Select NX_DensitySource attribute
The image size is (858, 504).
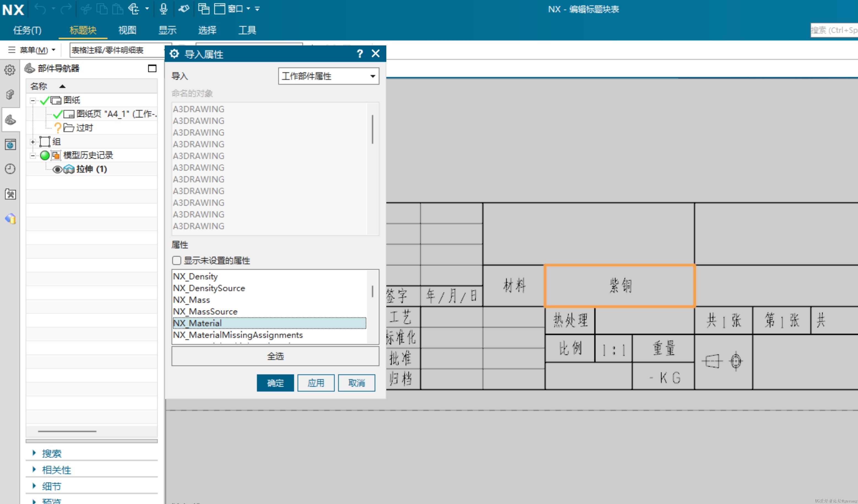pos(270,288)
